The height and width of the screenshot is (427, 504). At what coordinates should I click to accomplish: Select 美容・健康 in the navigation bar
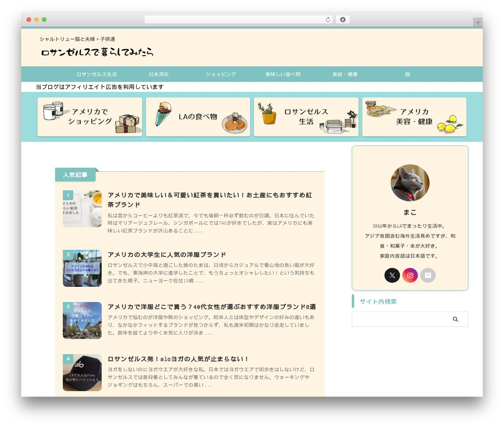pos(345,74)
